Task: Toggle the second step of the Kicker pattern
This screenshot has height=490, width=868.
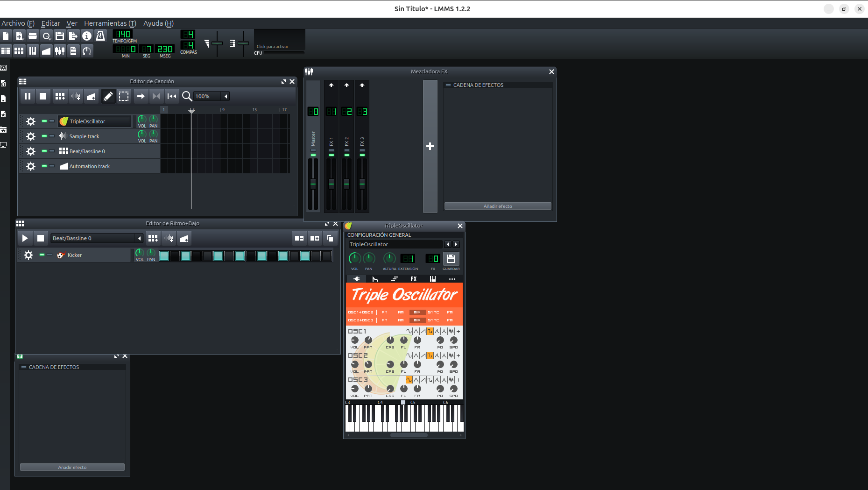Action: 175,256
